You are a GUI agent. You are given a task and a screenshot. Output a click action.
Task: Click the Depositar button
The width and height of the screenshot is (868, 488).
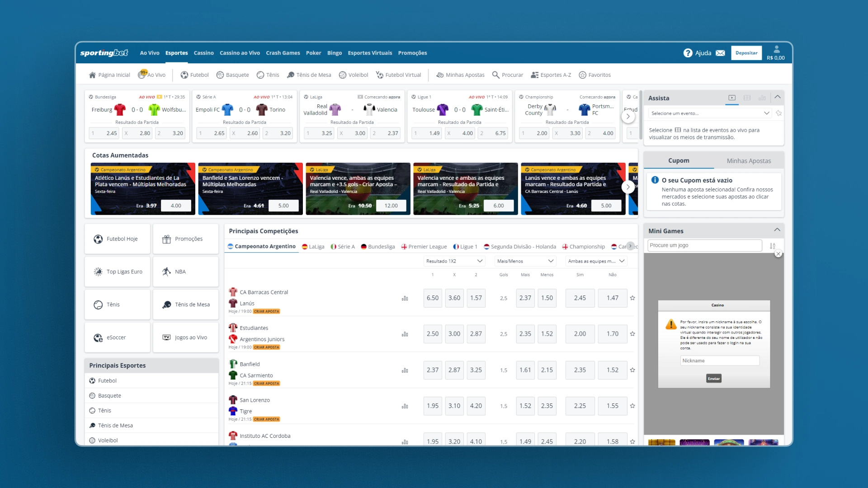[x=746, y=52]
